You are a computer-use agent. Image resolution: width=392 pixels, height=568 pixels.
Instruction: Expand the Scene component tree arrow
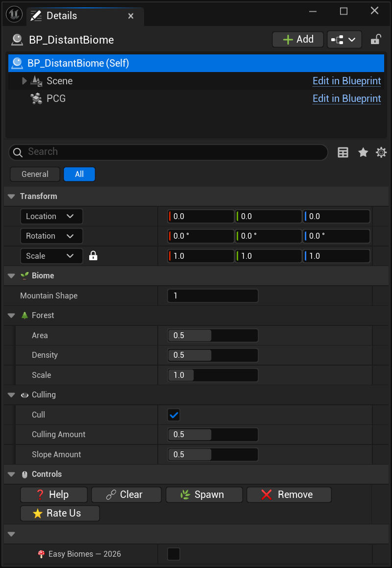pos(24,81)
